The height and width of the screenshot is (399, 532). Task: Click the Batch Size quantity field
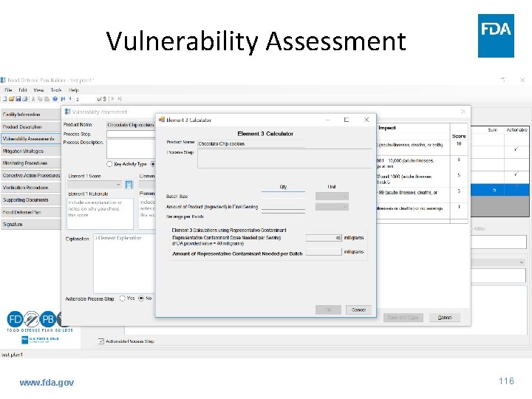(x=283, y=196)
